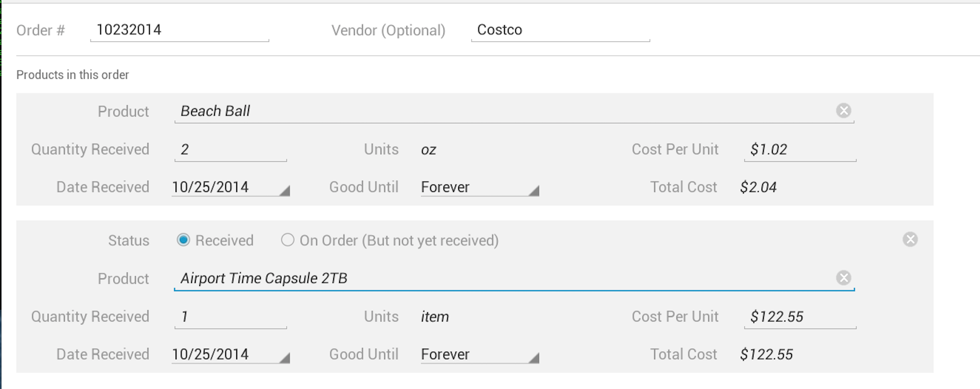The height and width of the screenshot is (389, 980).
Task: Select the Received status radio button
Action: [x=183, y=240]
